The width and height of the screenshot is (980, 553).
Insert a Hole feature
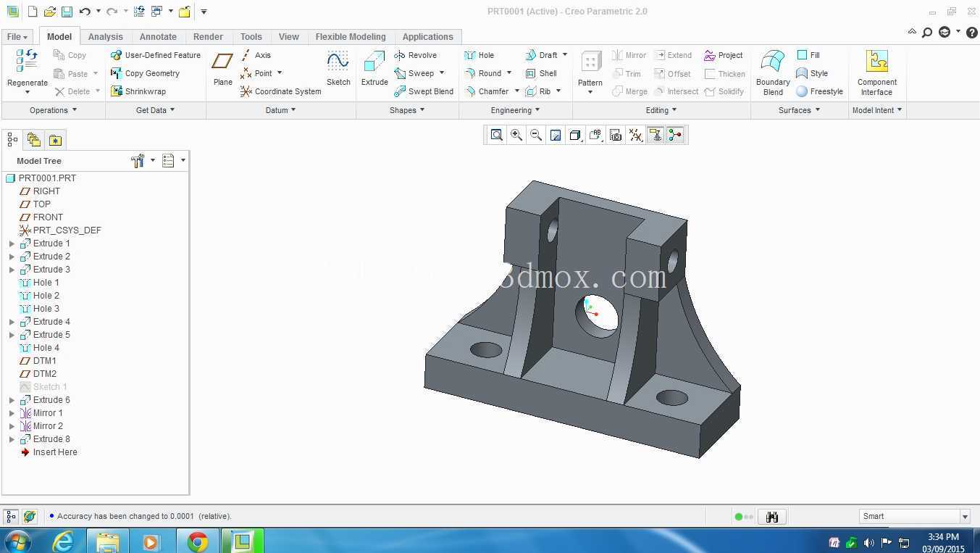(x=479, y=55)
